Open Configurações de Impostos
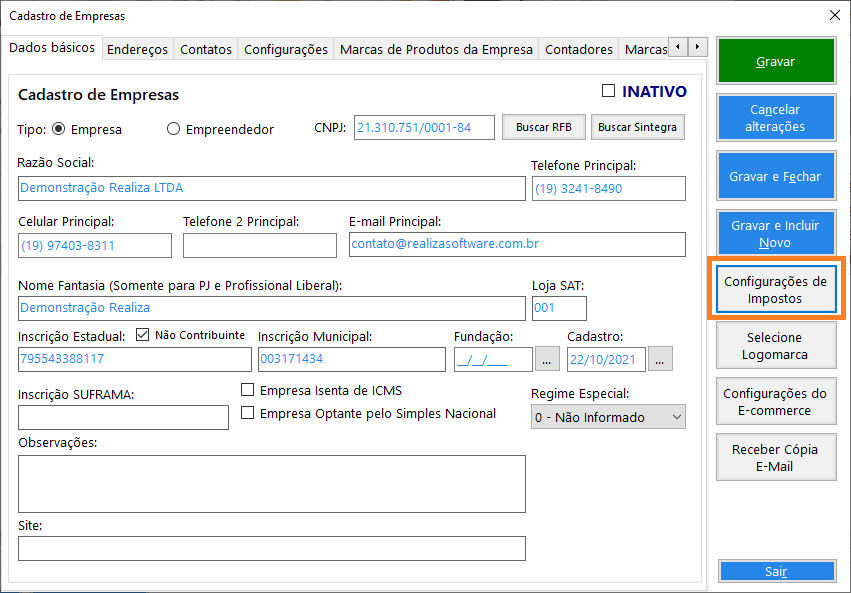Viewport: 851px width, 593px height. point(775,290)
